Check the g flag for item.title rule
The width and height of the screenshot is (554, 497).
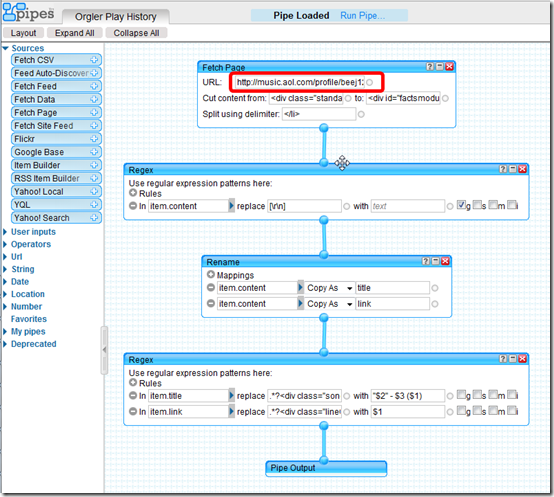[461, 395]
